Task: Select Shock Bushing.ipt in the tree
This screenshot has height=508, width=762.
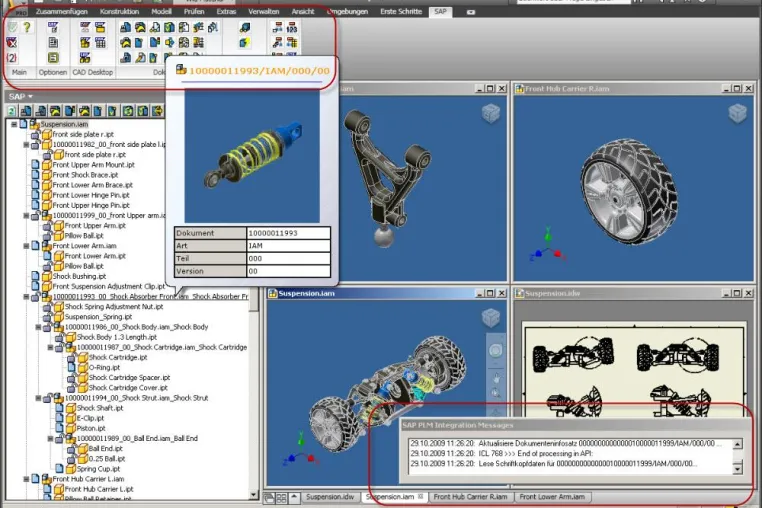Action: pos(79,277)
